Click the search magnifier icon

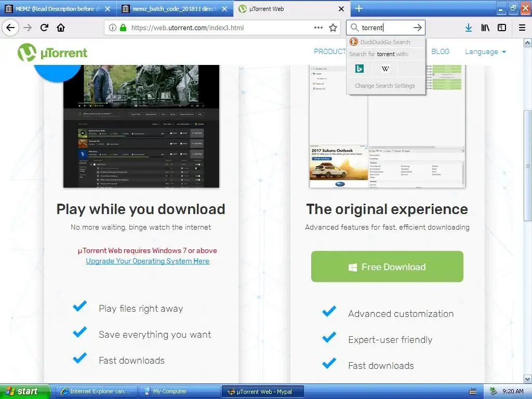pyautogui.click(x=354, y=28)
